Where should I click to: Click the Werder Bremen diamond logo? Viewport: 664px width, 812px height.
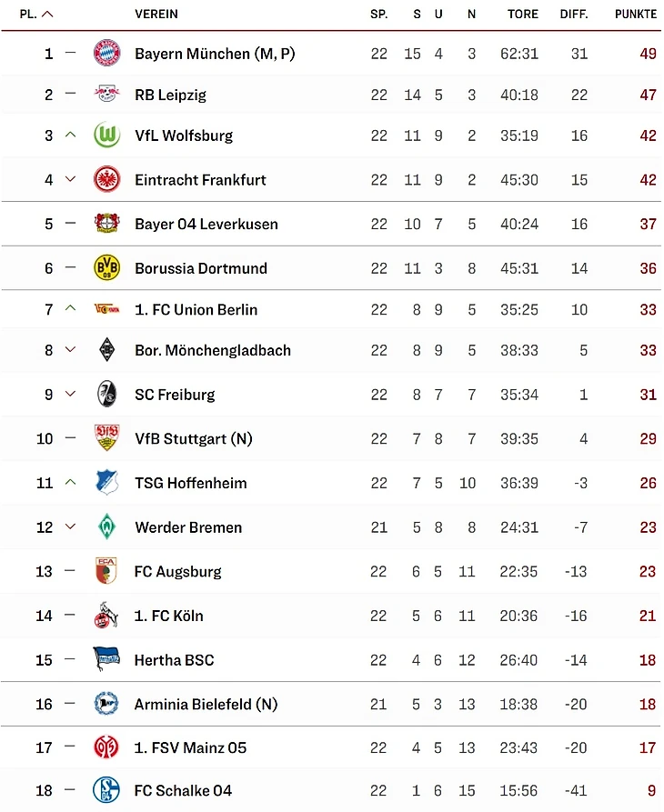[x=106, y=527]
